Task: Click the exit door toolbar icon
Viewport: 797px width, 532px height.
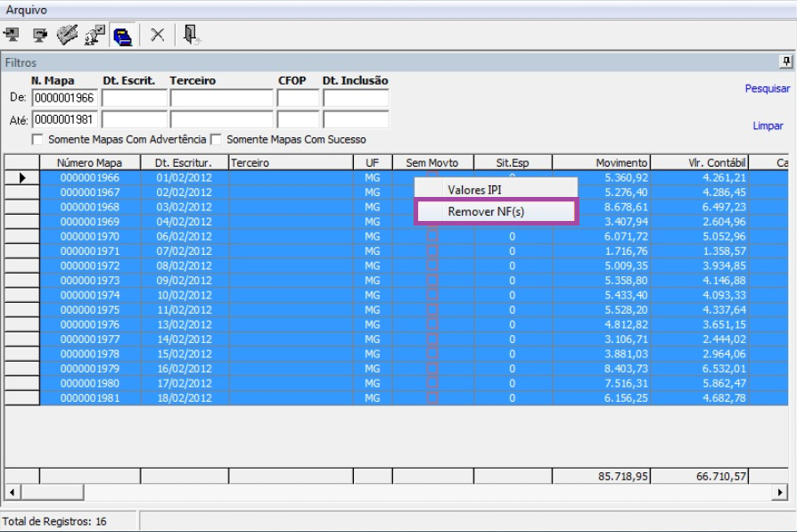Action: tap(192, 35)
